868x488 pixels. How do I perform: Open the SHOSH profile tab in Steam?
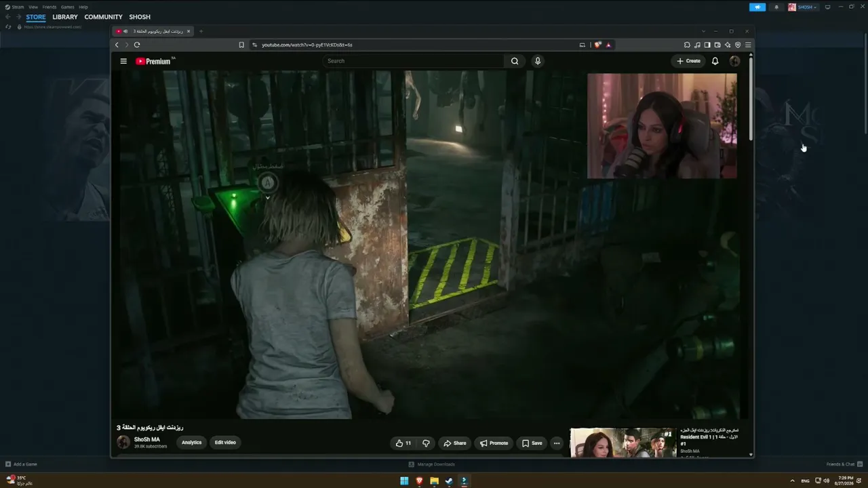[x=140, y=17]
